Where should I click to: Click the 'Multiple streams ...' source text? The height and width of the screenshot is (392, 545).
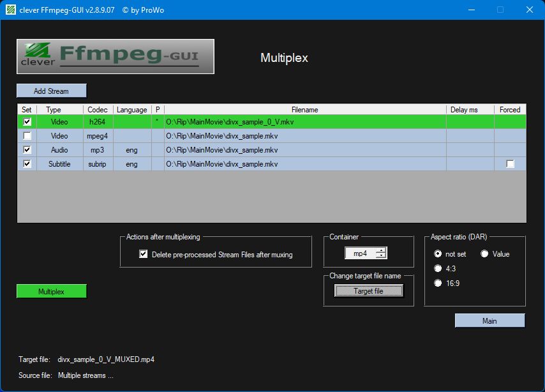86,375
